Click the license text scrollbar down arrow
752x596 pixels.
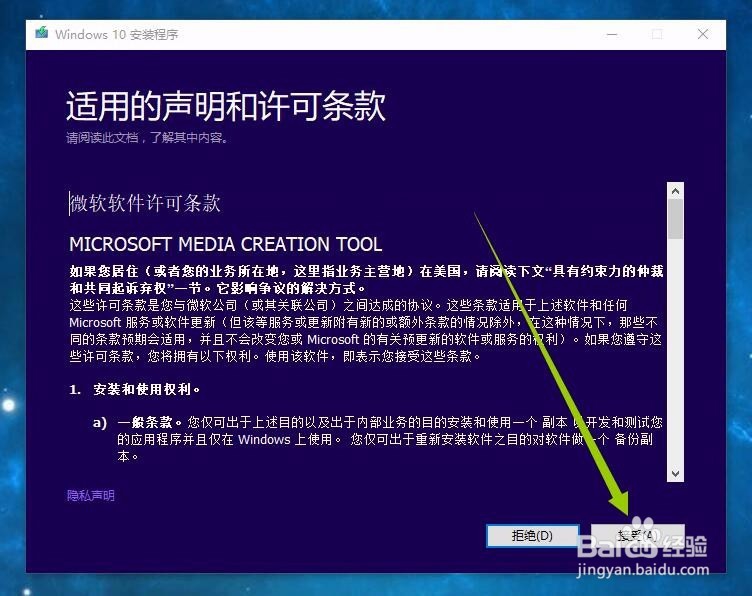[675, 474]
